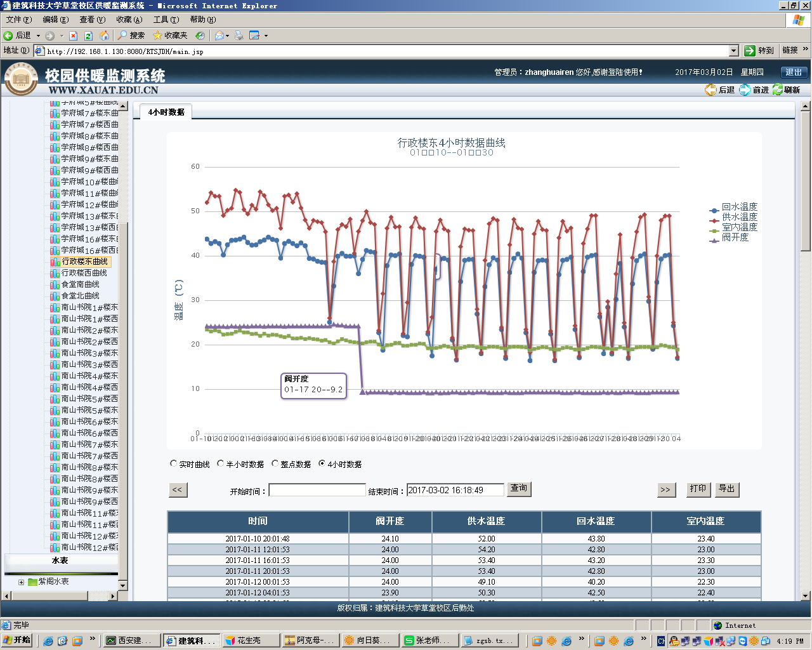812x650 pixels.
Task: Click the page forward icon labeled 前进
Action: click(754, 90)
